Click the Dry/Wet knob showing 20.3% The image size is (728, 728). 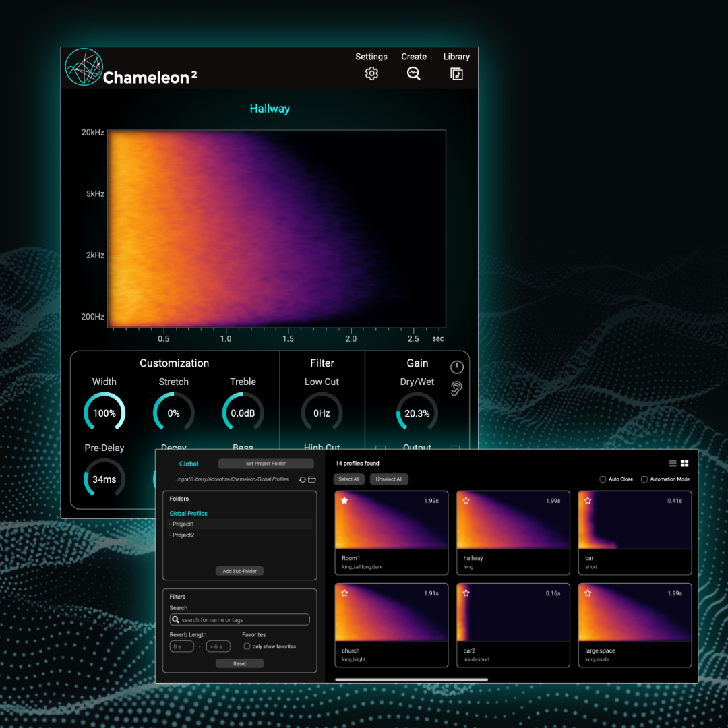pos(417,413)
